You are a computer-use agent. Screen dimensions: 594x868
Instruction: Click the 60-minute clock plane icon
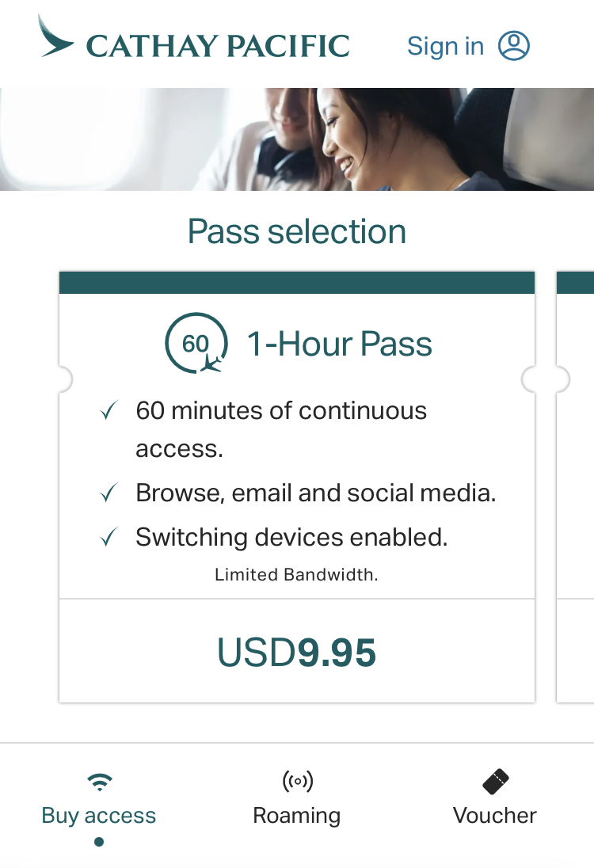pos(196,345)
